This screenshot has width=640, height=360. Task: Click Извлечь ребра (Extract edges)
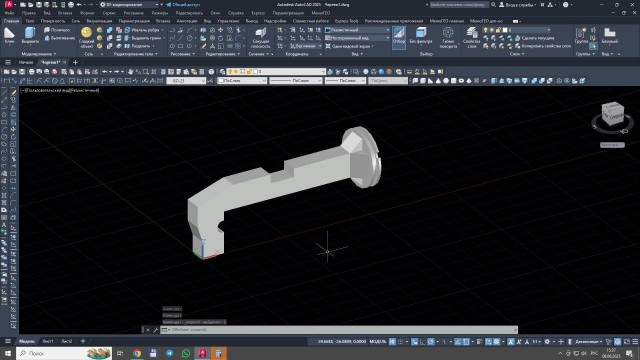[x=142, y=30]
